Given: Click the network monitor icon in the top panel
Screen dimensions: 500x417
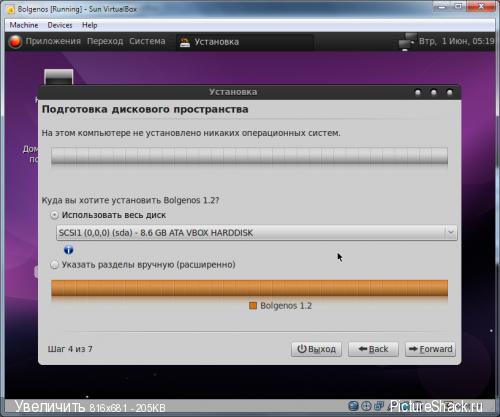Looking at the screenshot, I should [408, 42].
